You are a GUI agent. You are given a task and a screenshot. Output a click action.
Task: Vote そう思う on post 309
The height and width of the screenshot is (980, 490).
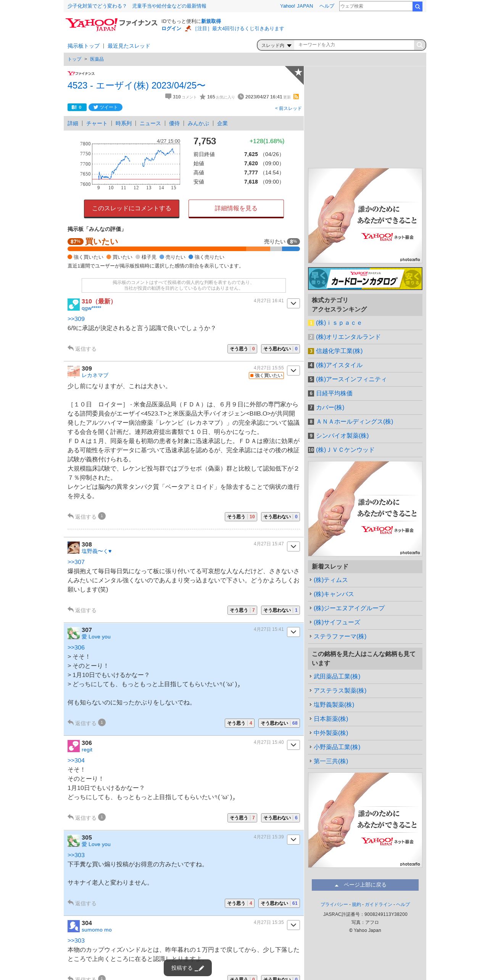[241, 517]
